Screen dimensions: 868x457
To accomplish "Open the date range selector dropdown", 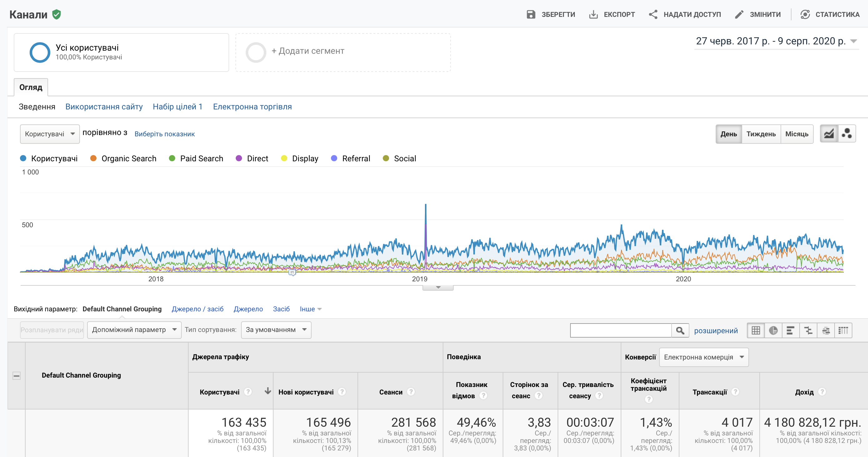I will (x=854, y=41).
